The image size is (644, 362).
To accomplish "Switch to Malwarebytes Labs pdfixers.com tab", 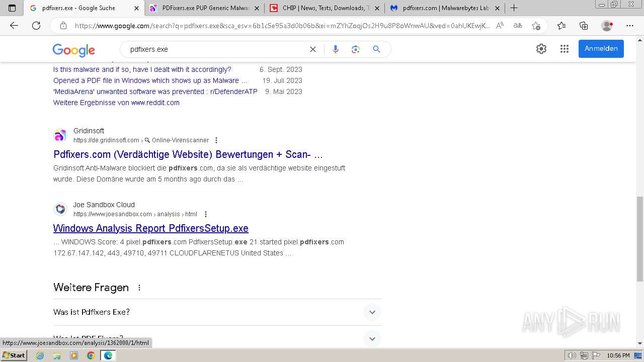I will pos(446,8).
